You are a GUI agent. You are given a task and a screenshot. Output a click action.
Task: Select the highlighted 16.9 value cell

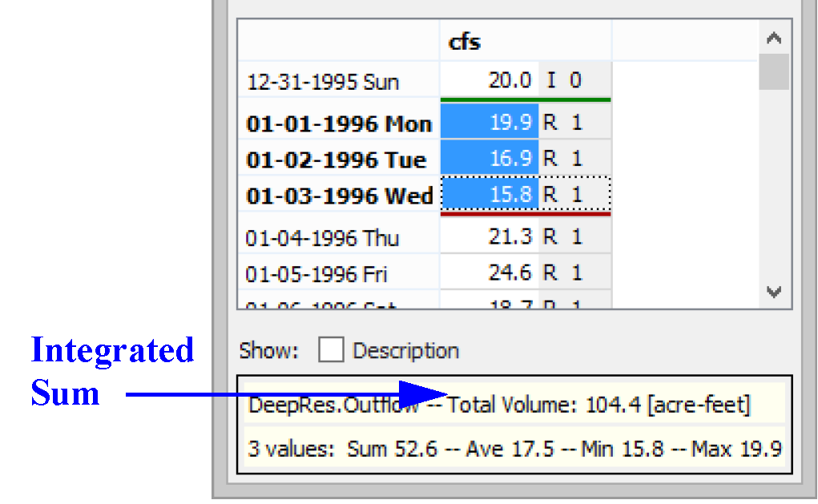click(x=490, y=159)
